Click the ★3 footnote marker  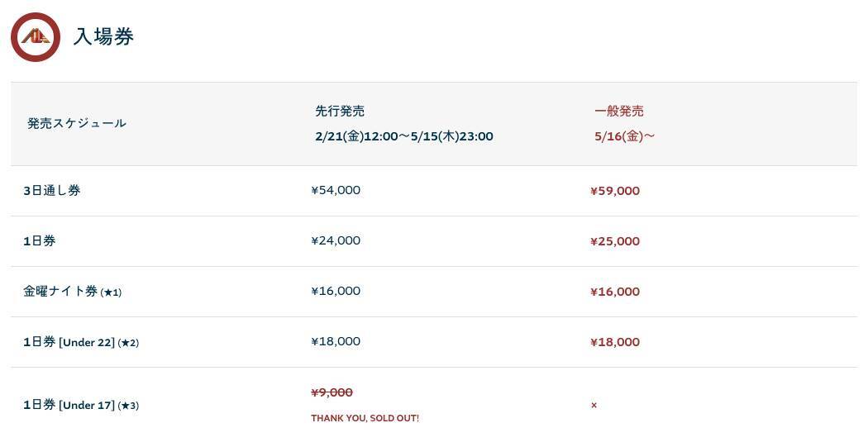pyautogui.click(x=128, y=406)
